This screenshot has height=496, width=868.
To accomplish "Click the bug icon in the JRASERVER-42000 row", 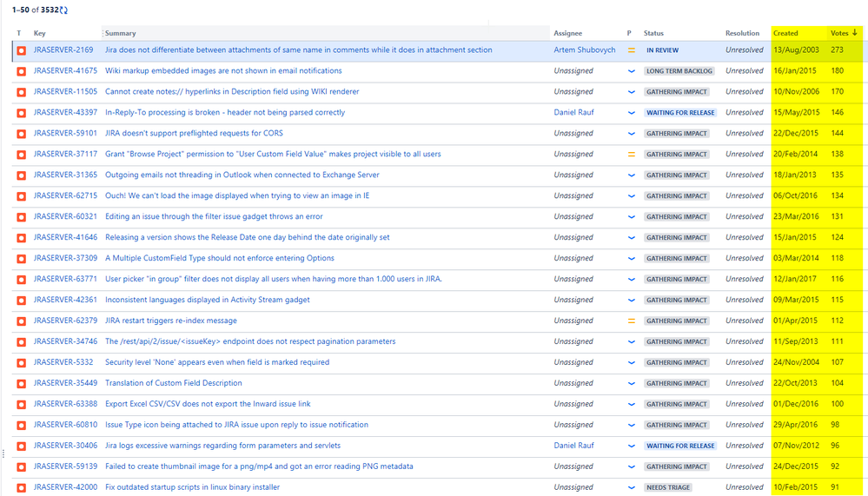I will coord(21,487).
